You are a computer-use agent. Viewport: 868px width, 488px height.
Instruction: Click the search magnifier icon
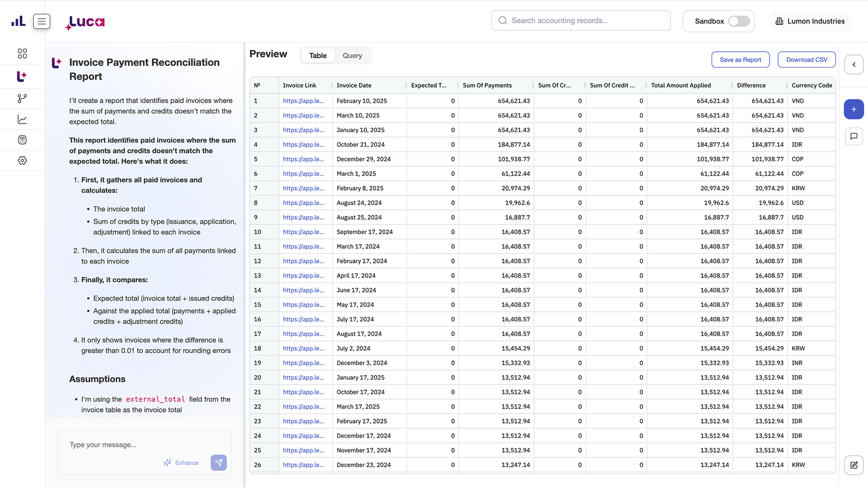[x=503, y=20]
